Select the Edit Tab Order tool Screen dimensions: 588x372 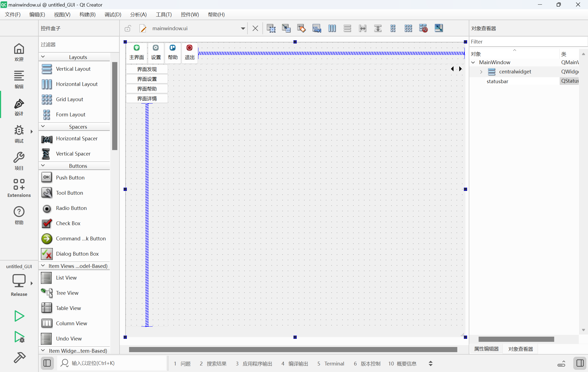point(317,28)
